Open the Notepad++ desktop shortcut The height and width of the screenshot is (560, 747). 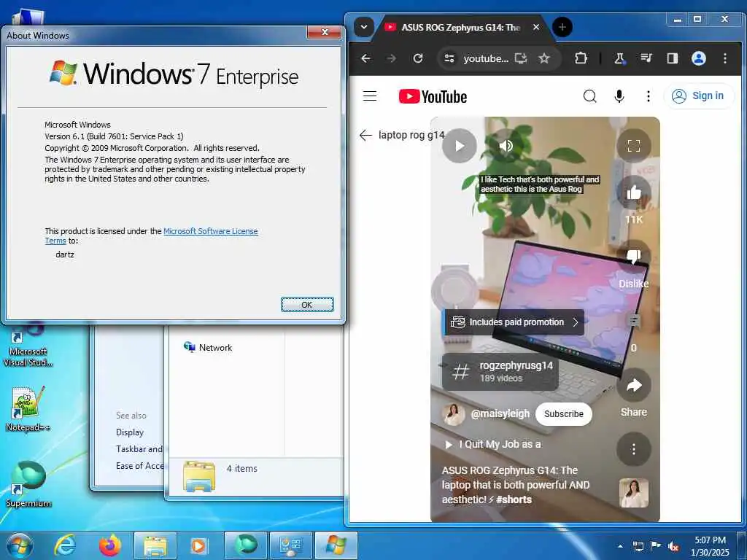pyautogui.click(x=28, y=410)
